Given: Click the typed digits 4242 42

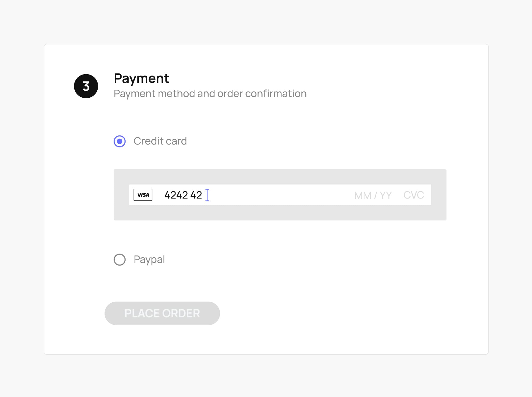Looking at the screenshot, I should tap(183, 195).
